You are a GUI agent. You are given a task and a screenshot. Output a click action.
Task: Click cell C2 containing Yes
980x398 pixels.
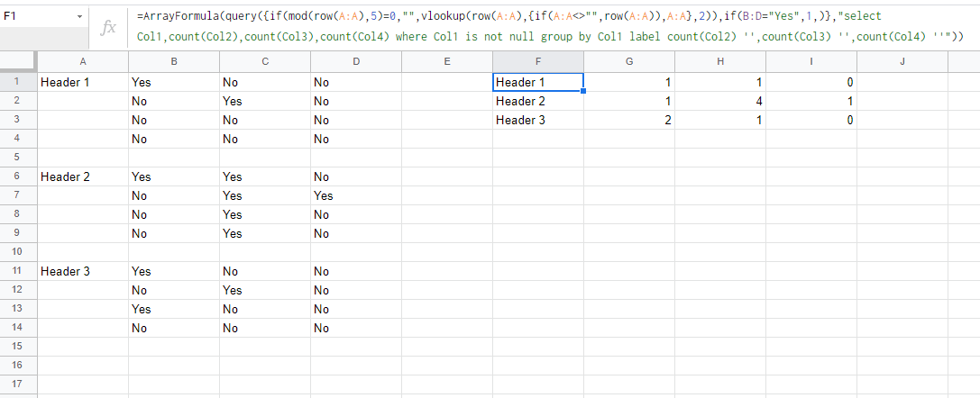(265, 101)
